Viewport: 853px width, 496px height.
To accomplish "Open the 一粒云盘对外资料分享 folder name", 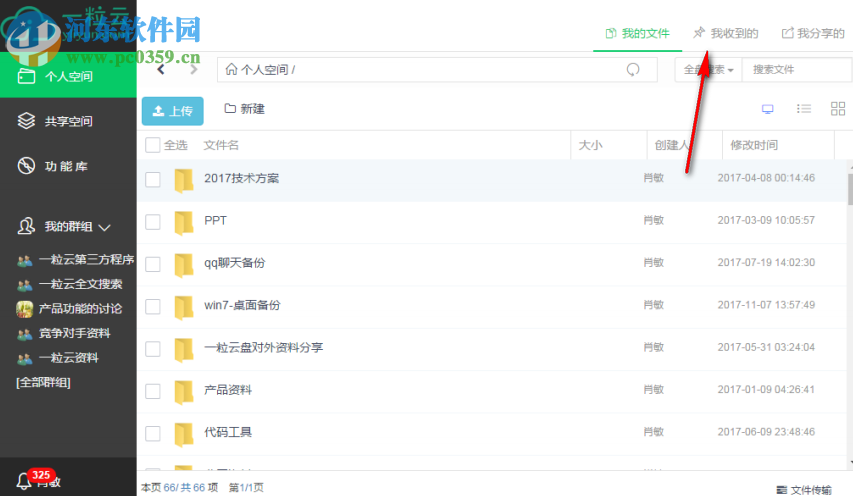I will 263,348.
